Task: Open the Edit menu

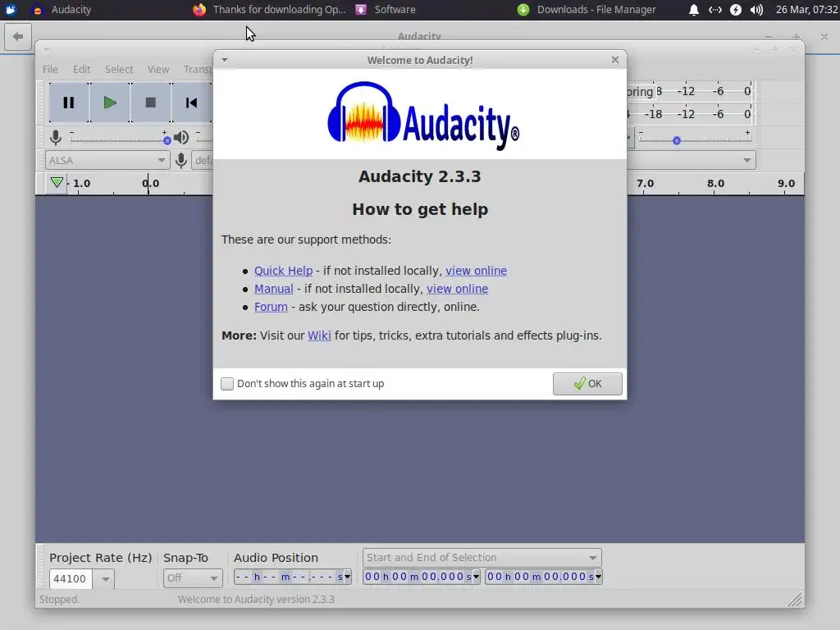Action: coord(81,69)
